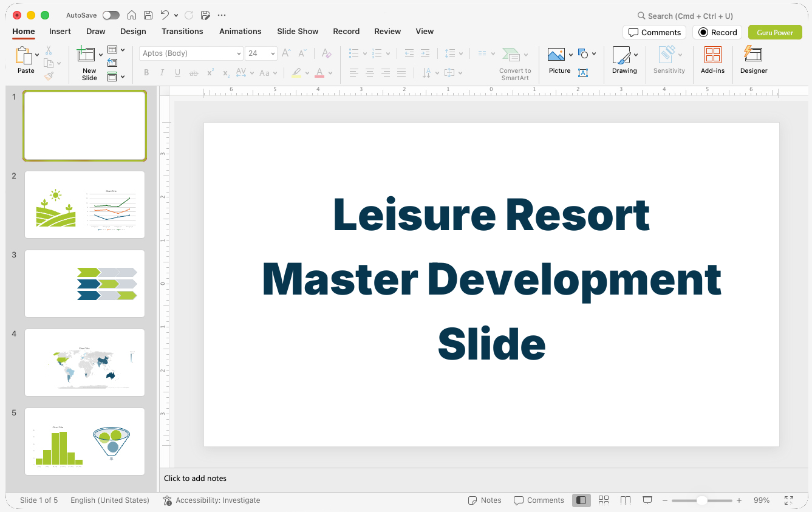The height and width of the screenshot is (512, 812).
Task: Apply strikethrough formatting
Action: [x=194, y=73]
